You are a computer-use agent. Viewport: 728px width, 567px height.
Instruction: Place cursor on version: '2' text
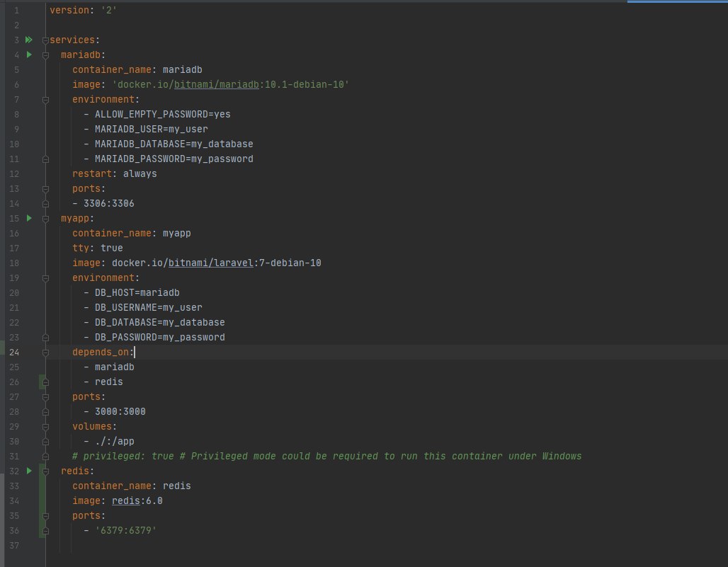pos(83,10)
